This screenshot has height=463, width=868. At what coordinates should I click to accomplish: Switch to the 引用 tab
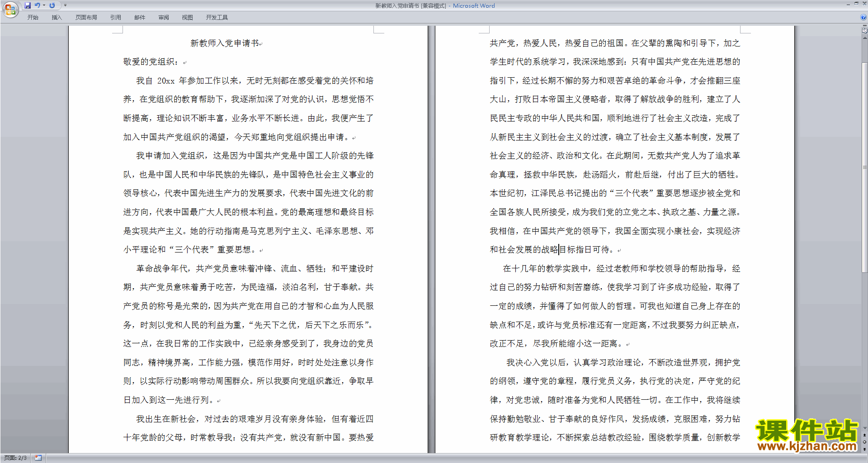tap(116, 18)
